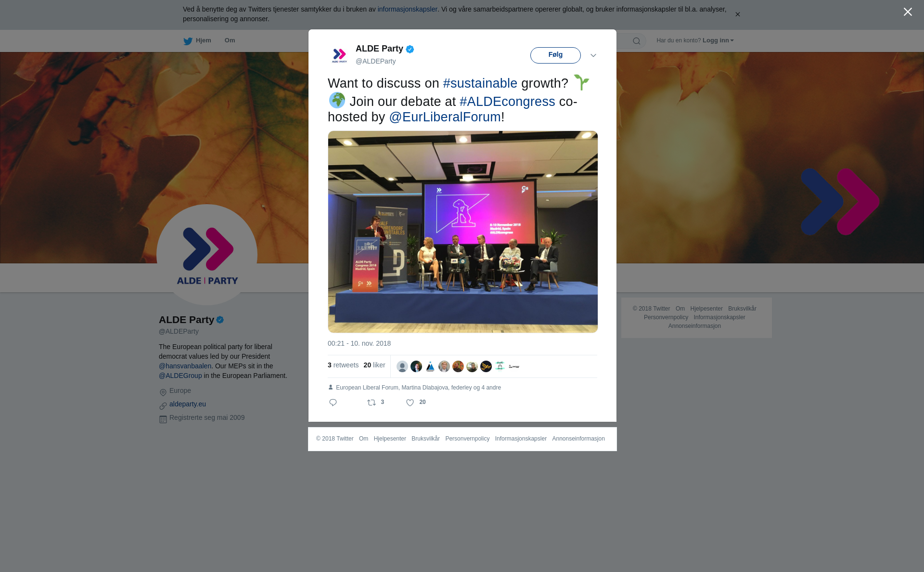The width and height of the screenshot is (924, 572).
Task: Open @ALDEParty handle in the tweet header
Action: coord(375,61)
